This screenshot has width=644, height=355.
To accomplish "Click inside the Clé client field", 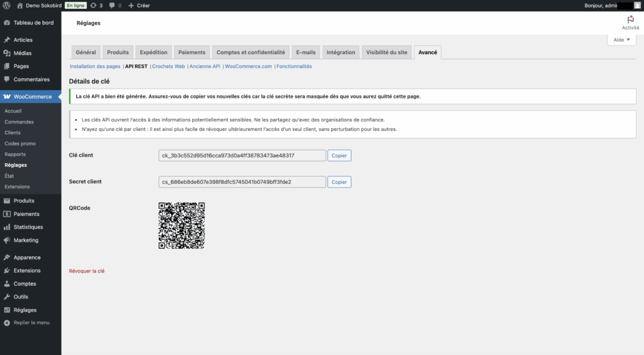I will tap(242, 155).
